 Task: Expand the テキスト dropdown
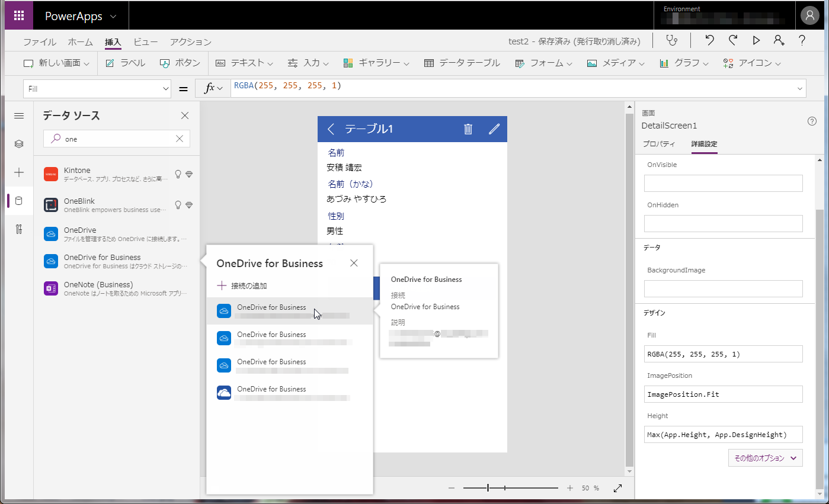coord(244,63)
